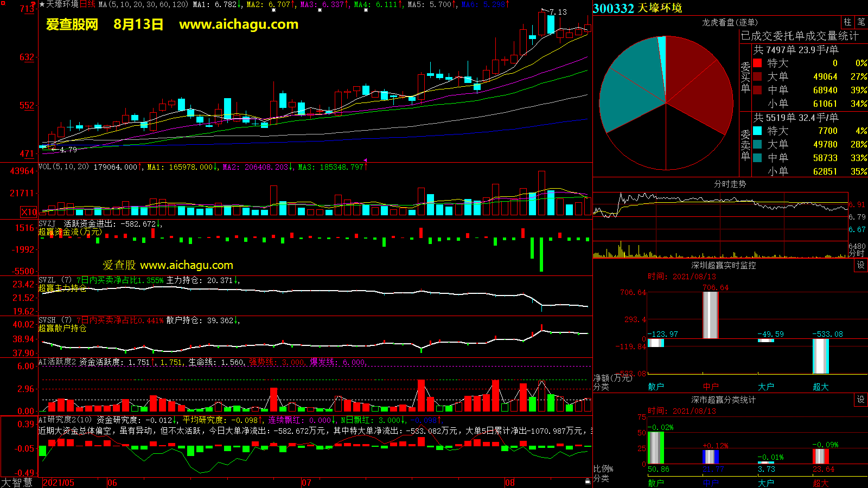
Task: Switch to 柱 bar chart view
Action: pyautogui.click(x=847, y=22)
